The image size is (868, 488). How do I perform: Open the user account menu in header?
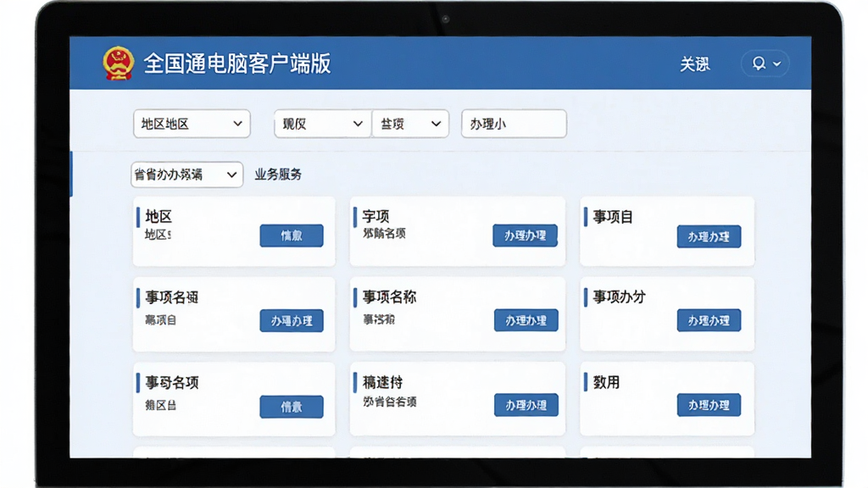[765, 64]
